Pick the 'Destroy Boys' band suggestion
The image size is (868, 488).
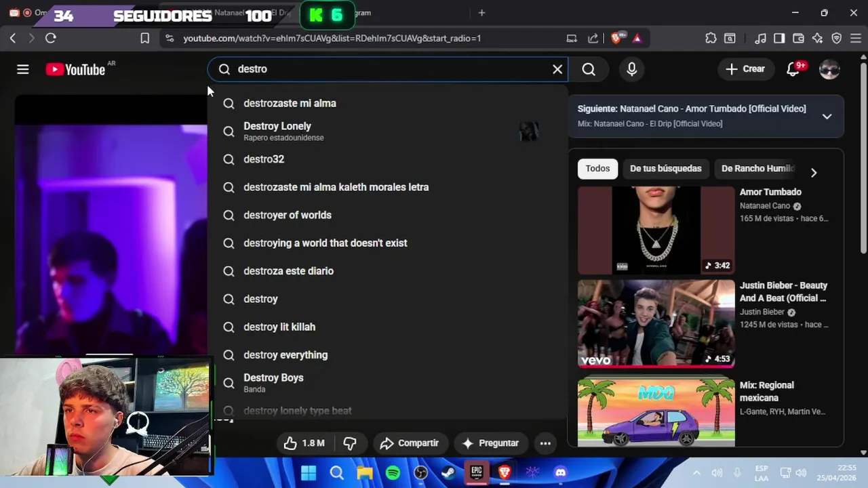[x=387, y=383]
